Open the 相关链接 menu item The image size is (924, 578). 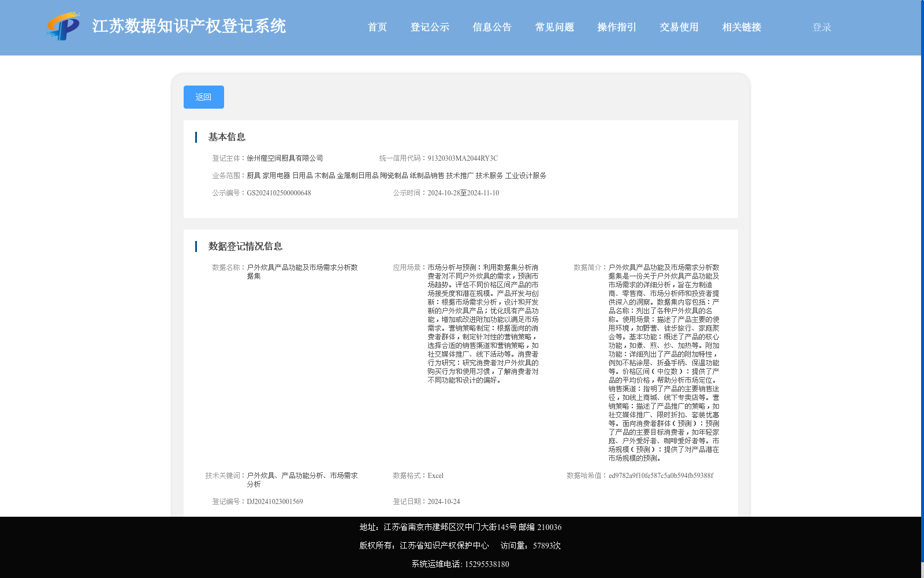[742, 27]
